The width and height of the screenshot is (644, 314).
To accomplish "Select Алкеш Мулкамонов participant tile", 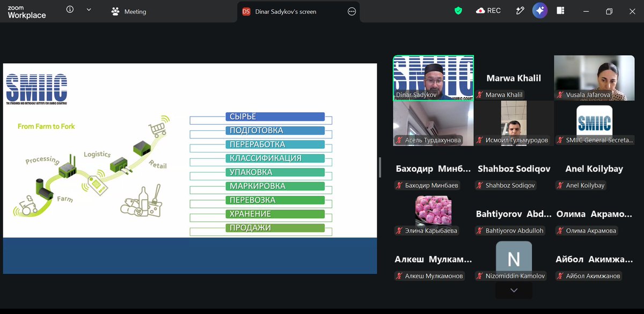I will (434, 259).
